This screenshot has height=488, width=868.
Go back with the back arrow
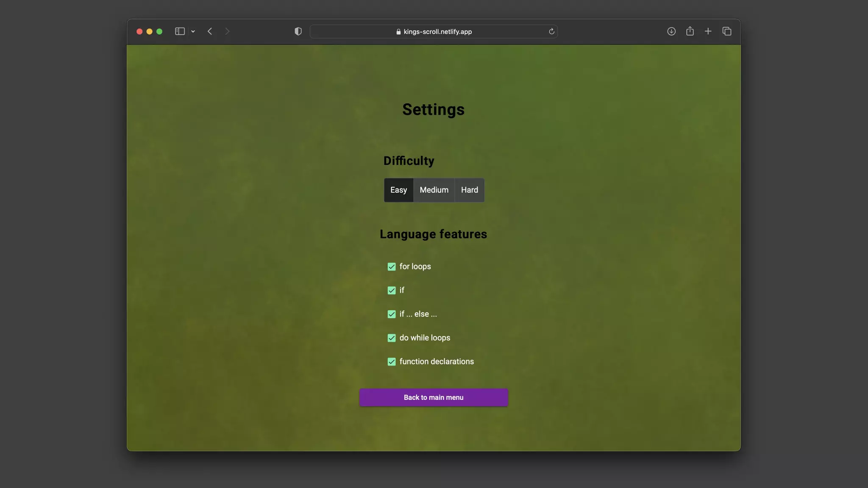pos(210,31)
